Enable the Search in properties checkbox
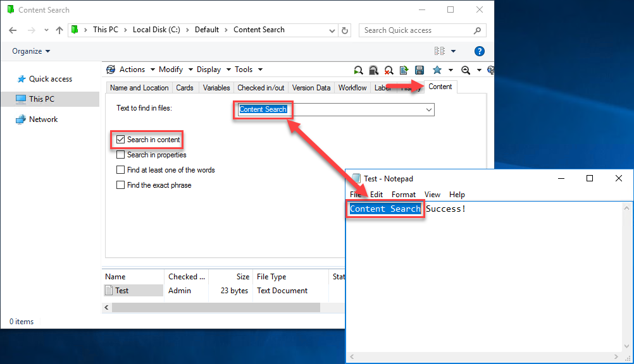 click(120, 155)
